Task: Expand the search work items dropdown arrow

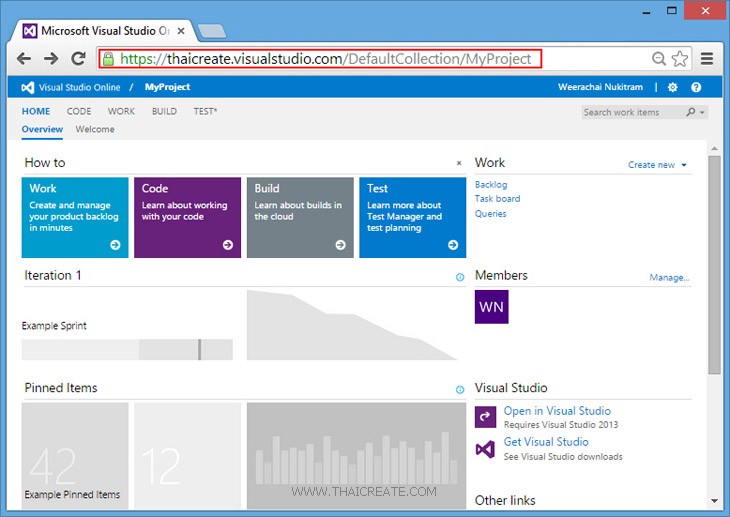Action: point(702,112)
